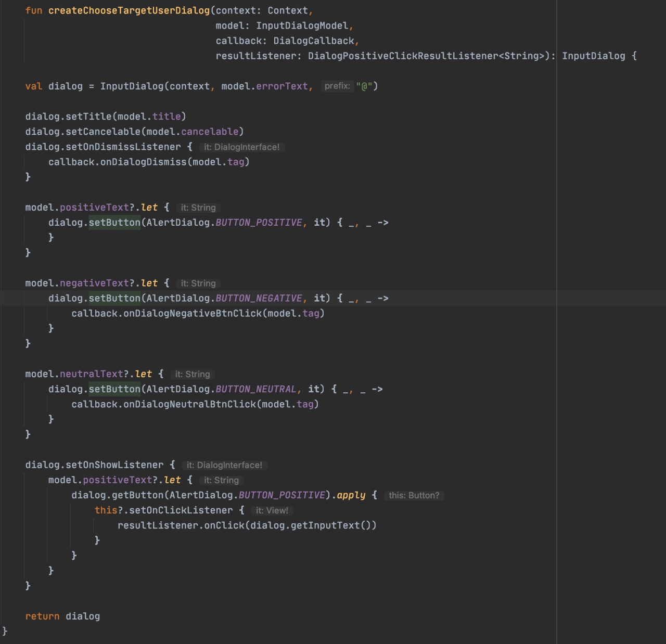
Task: Click BUTTON_POSITIVE in the setButton call
Action: click(259, 223)
